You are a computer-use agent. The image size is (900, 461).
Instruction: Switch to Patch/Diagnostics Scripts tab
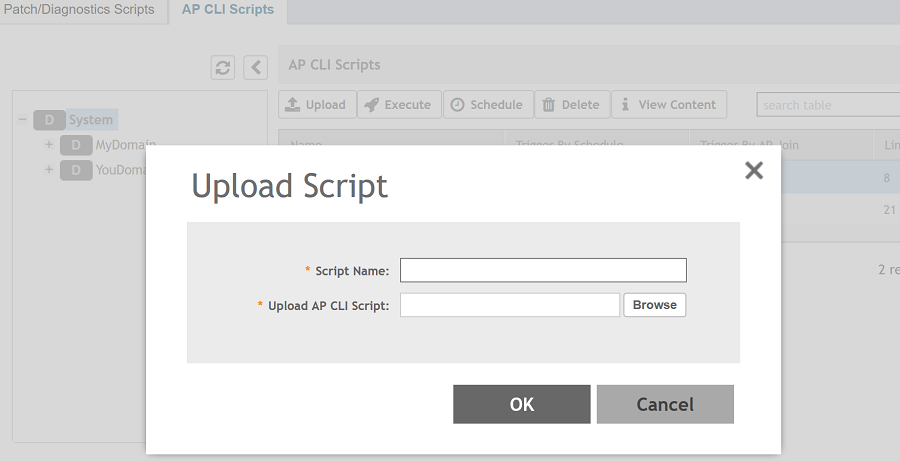80,10
